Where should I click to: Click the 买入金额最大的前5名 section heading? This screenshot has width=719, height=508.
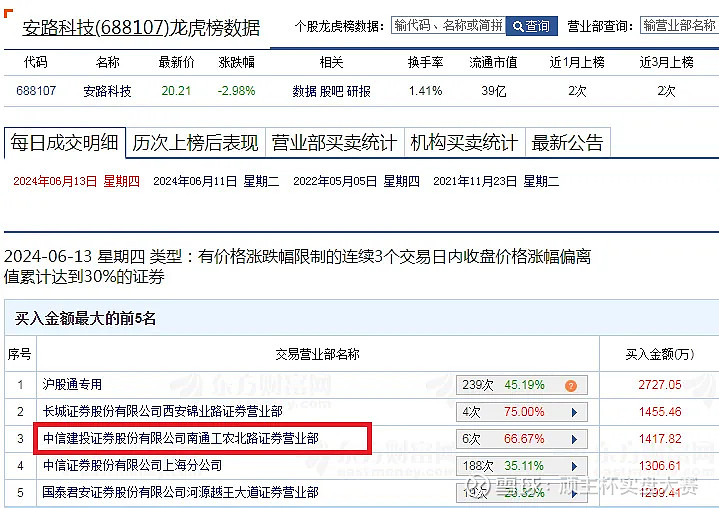(x=85, y=318)
